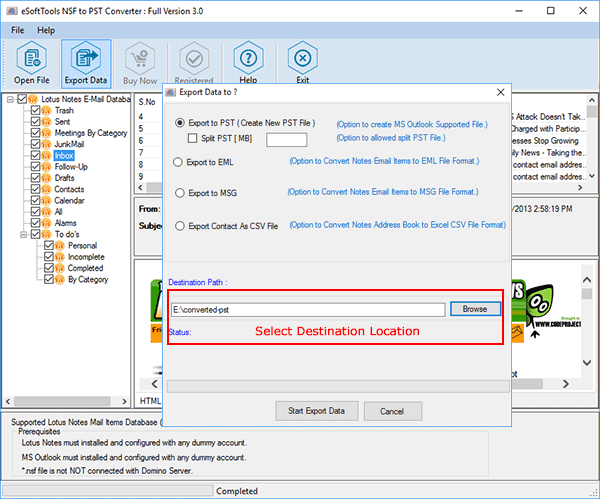Open the File menu

coord(18,30)
